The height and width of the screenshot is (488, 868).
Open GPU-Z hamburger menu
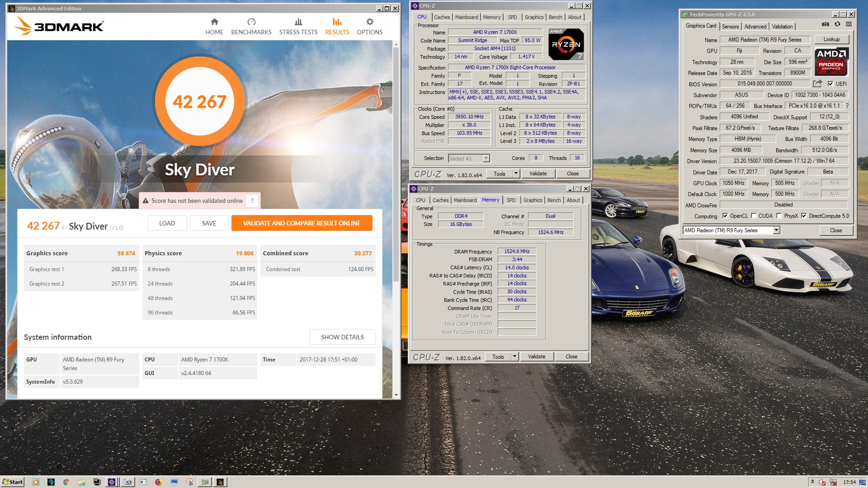(x=849, y=24)
